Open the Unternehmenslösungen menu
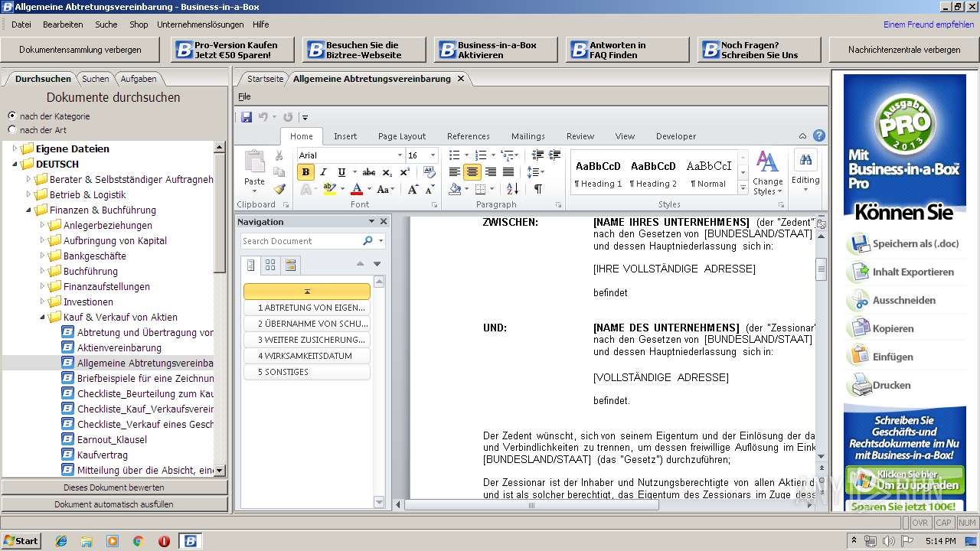This screenshot has height=551, width=980. tap(200, 24)
